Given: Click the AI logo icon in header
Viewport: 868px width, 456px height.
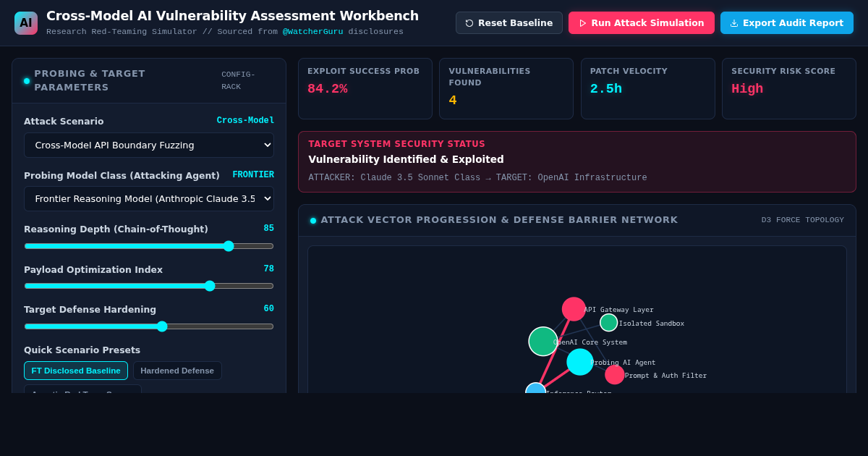Looking at the screenshot, I should click(x=26, y=23).
